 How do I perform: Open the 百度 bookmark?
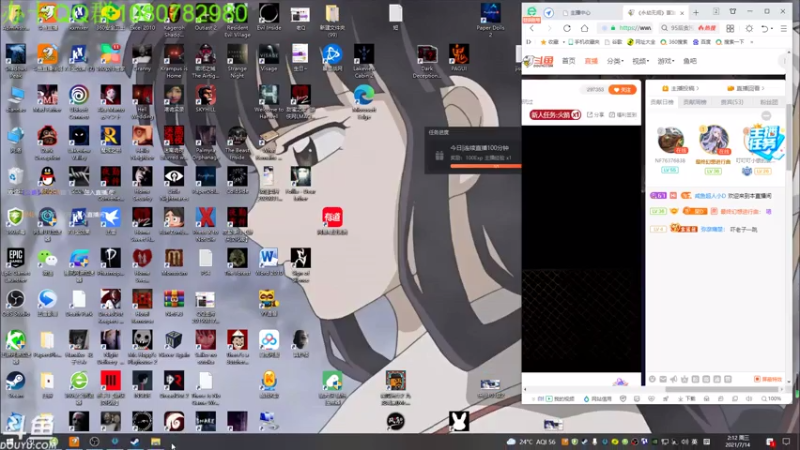(702, 42)
